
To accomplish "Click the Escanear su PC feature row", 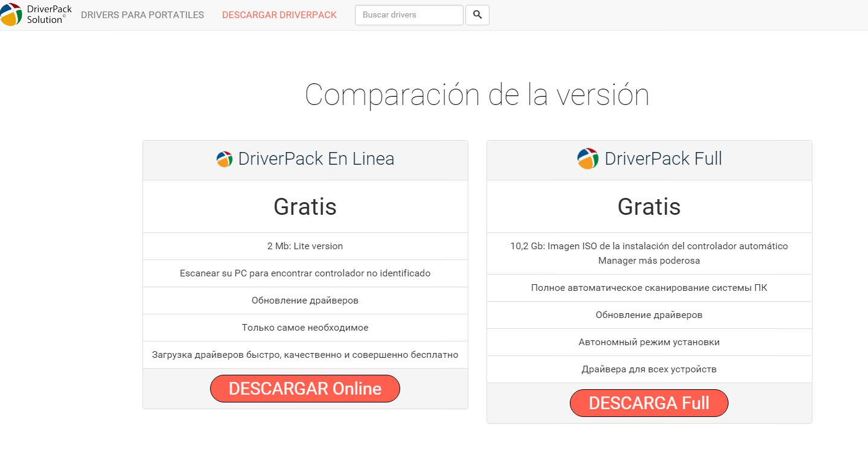I will [x=305, y=273].
